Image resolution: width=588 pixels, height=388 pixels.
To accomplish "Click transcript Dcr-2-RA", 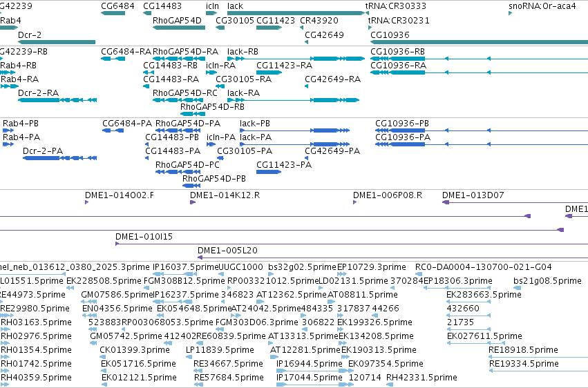I will click(38, 93).
